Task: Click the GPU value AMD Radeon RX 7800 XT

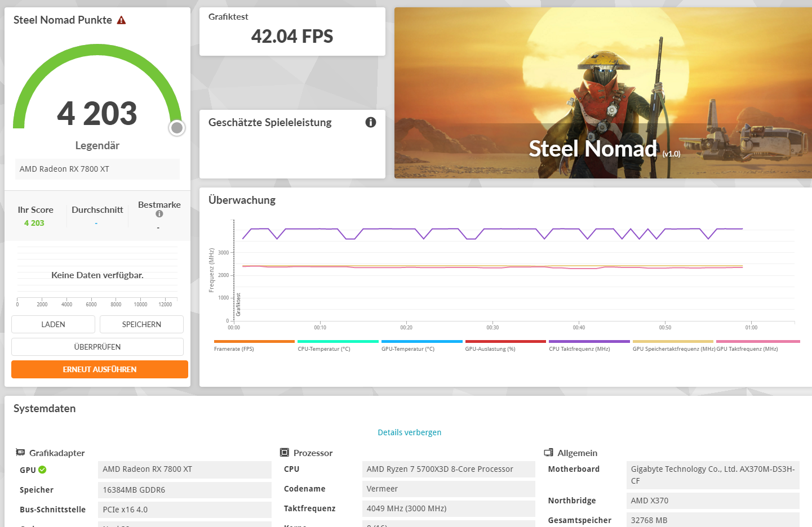Action: point(185,470)
